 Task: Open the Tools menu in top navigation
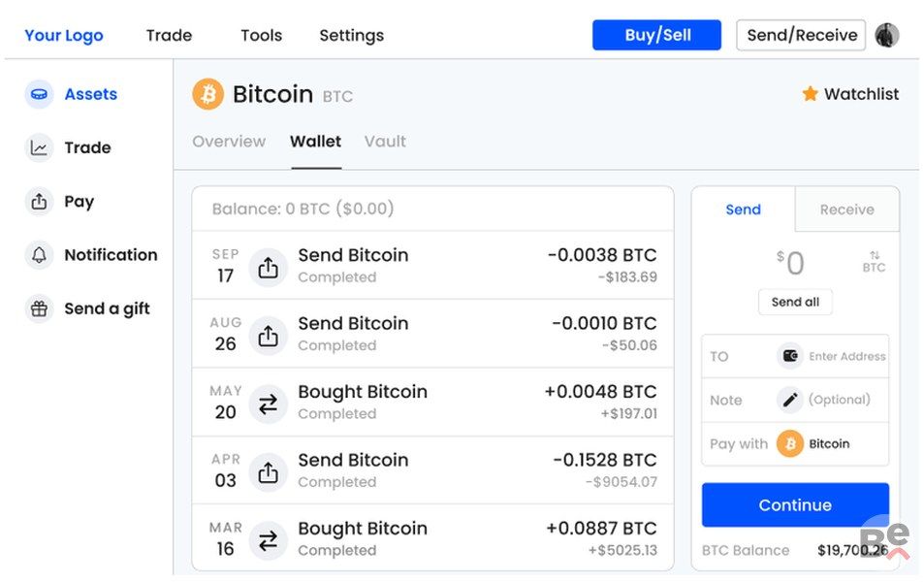coord(261,35)
